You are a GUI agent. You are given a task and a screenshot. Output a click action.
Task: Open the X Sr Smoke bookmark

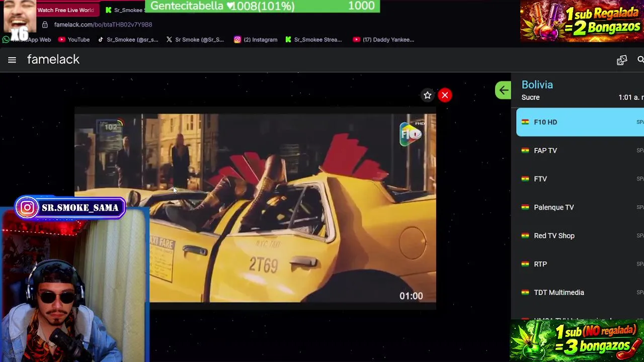195,40
